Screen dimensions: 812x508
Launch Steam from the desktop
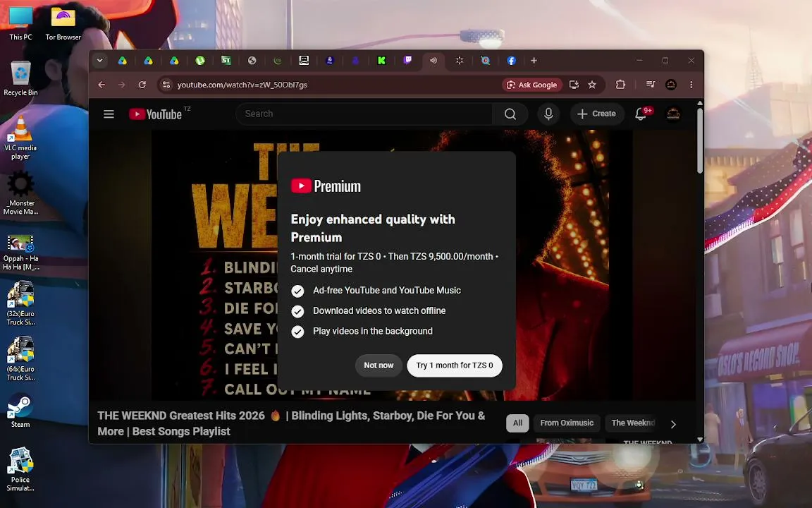pyautogui.click(x=20, y=411)
